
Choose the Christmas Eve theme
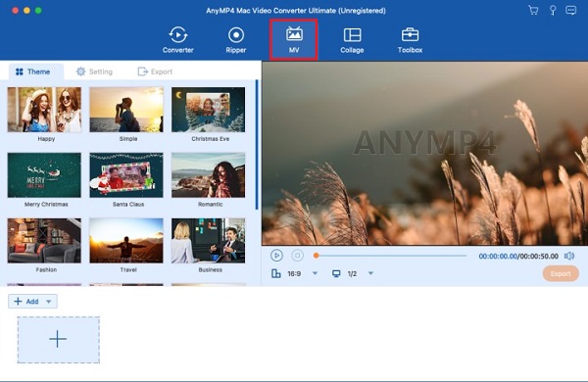point(208,110)
